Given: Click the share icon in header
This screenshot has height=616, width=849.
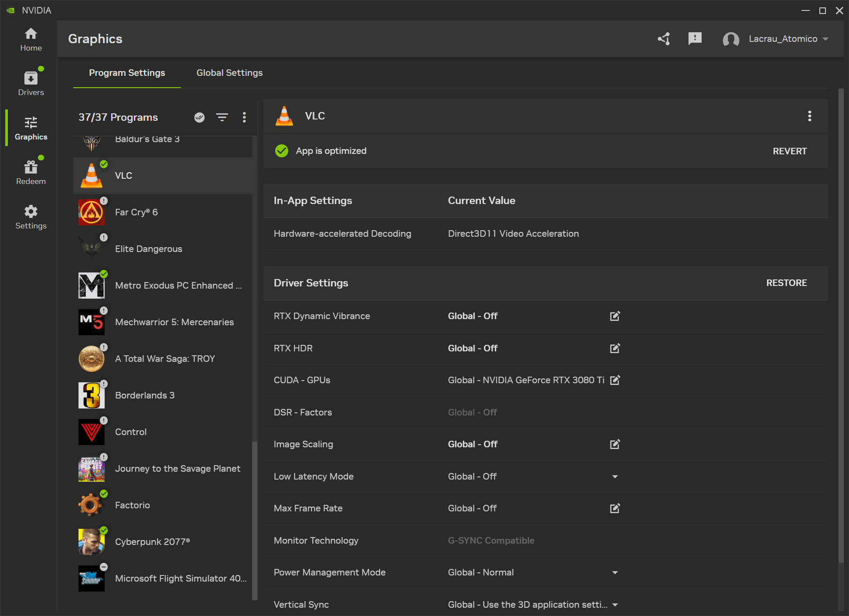Looking at the screenshot, I should click(x=664, y=39).
